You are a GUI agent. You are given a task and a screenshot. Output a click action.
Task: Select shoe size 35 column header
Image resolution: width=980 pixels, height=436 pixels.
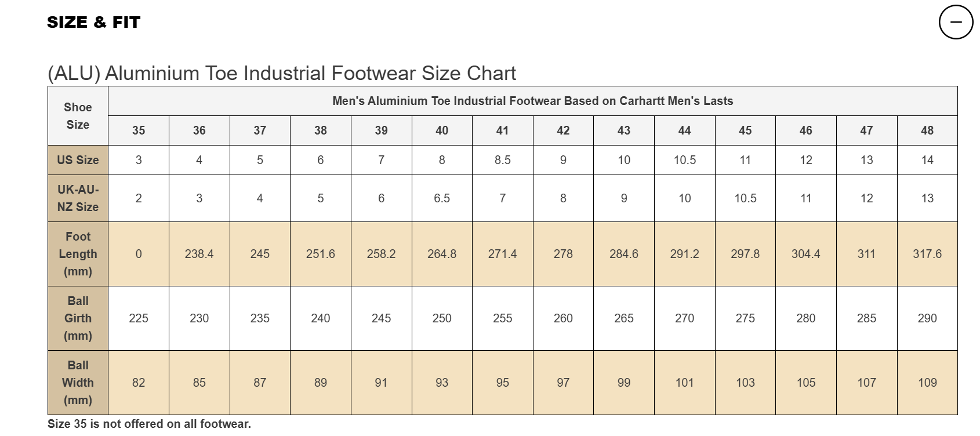click(x=139, y=130)
